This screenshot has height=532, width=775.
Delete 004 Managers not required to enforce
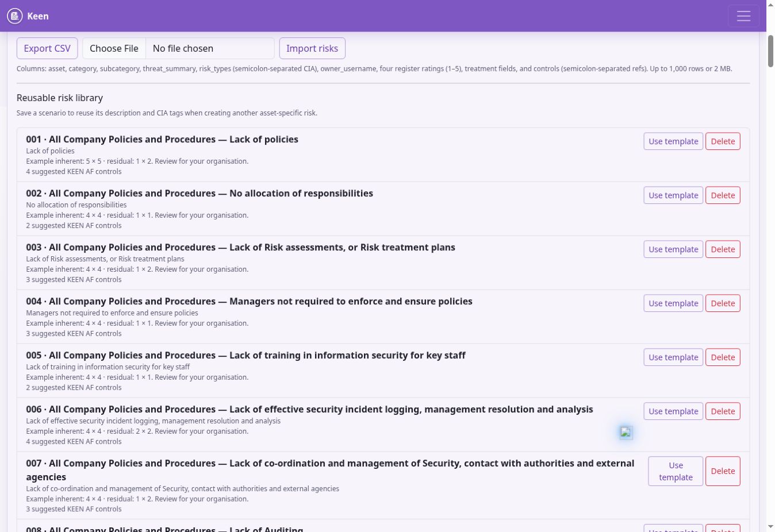(x=723, y=303)
